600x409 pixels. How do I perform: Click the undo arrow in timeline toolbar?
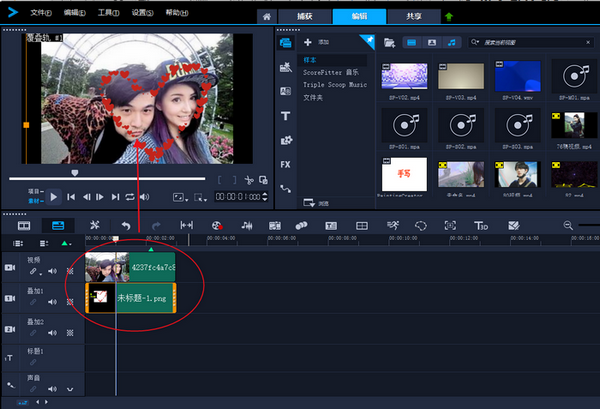click(125, 225)
